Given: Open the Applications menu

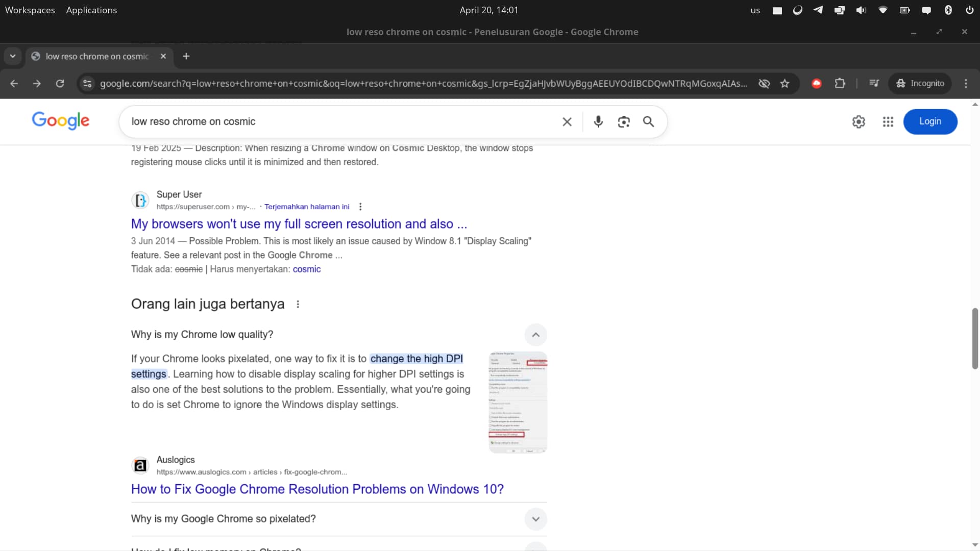Looking at the screenshot, I should click(91, 10).
